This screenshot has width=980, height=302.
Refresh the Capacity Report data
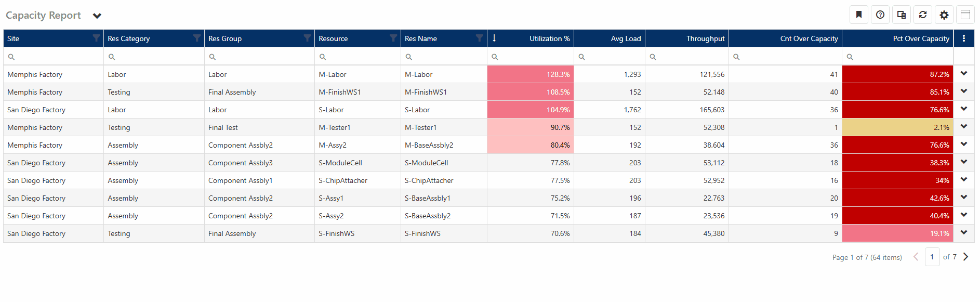pyautogui.click(x=923, y=15)
